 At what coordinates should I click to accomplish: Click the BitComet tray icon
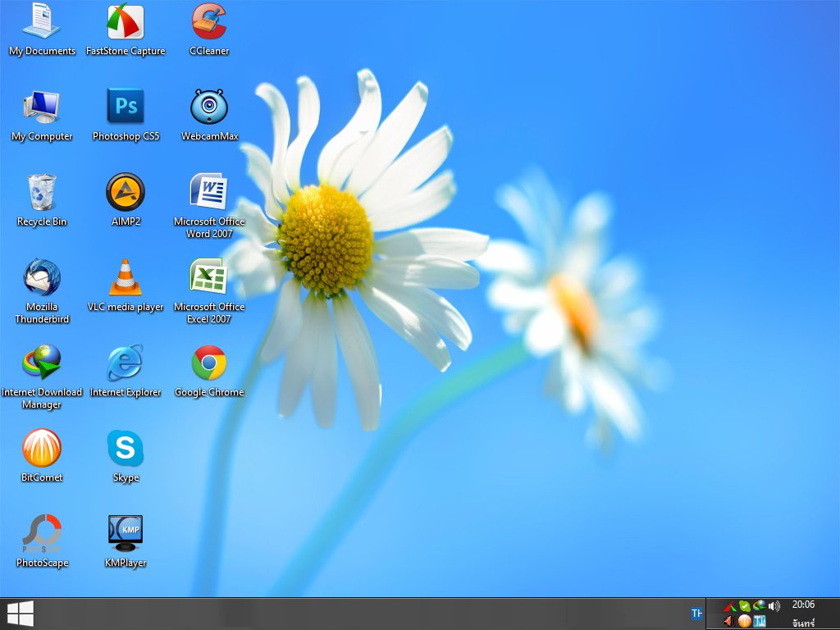click(x=744, y=621)
